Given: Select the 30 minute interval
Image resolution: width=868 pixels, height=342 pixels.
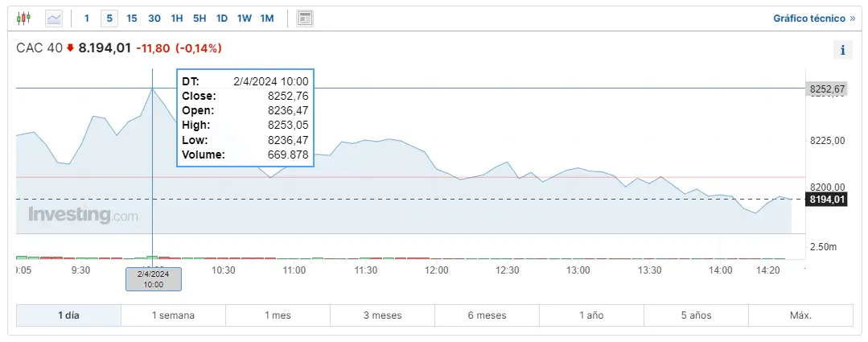Looking at the screenshot, I should [154, 18].
